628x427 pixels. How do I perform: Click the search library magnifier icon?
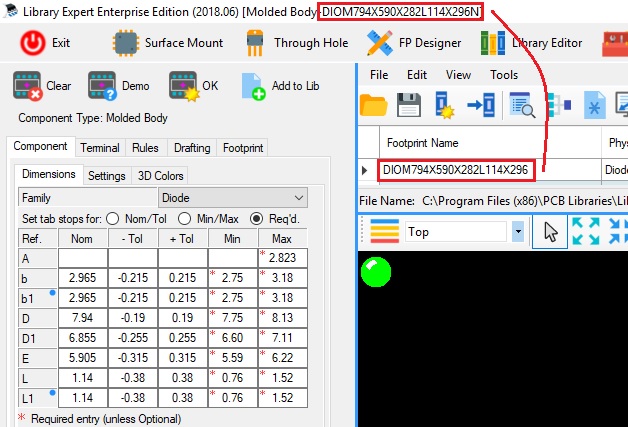pyautogui.click(x=520, y=104)
